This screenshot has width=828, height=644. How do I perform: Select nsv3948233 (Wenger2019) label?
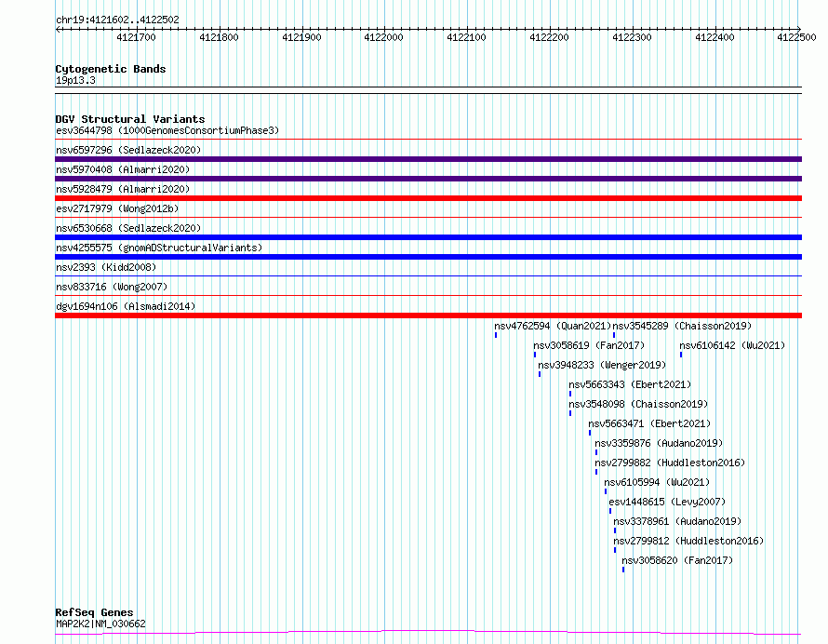(x=602, y=365)
